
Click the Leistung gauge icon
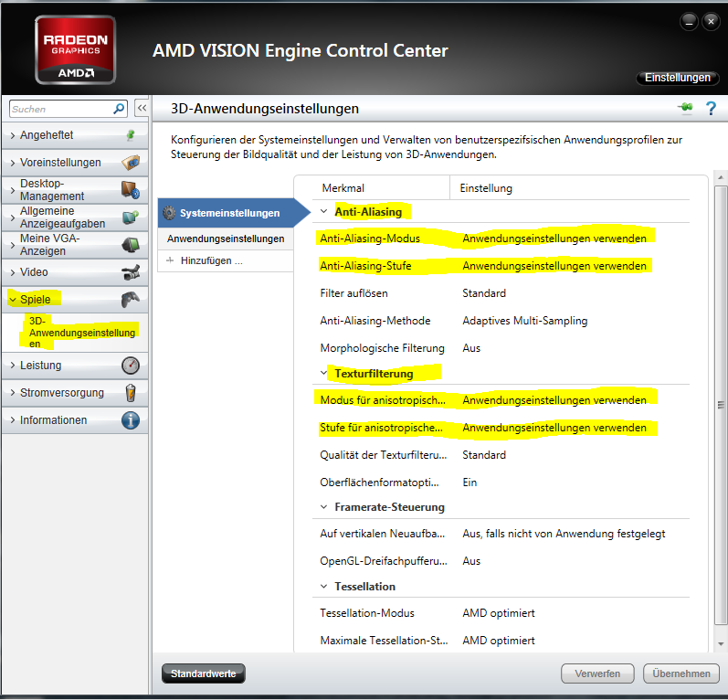131,366
